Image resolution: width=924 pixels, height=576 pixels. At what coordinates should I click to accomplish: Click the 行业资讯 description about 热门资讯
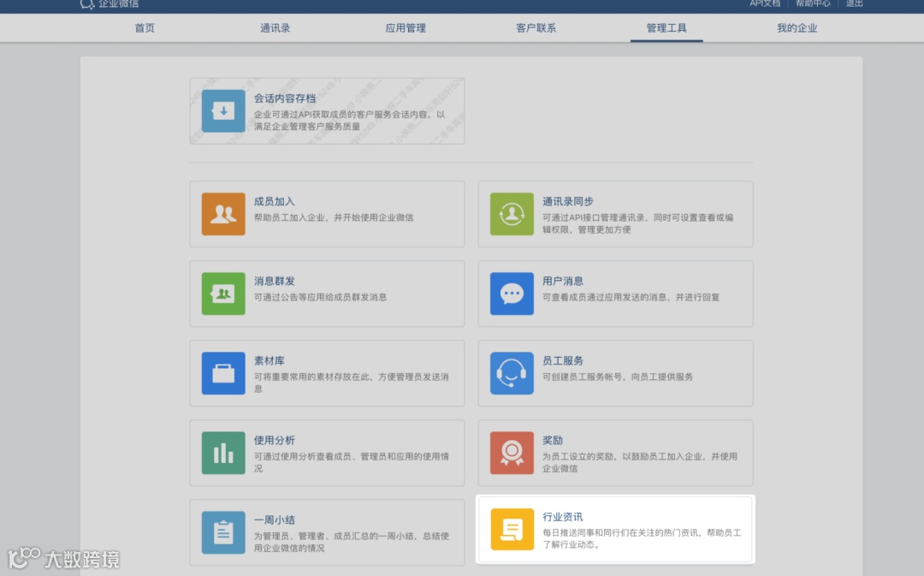click(x=642, y=538)
